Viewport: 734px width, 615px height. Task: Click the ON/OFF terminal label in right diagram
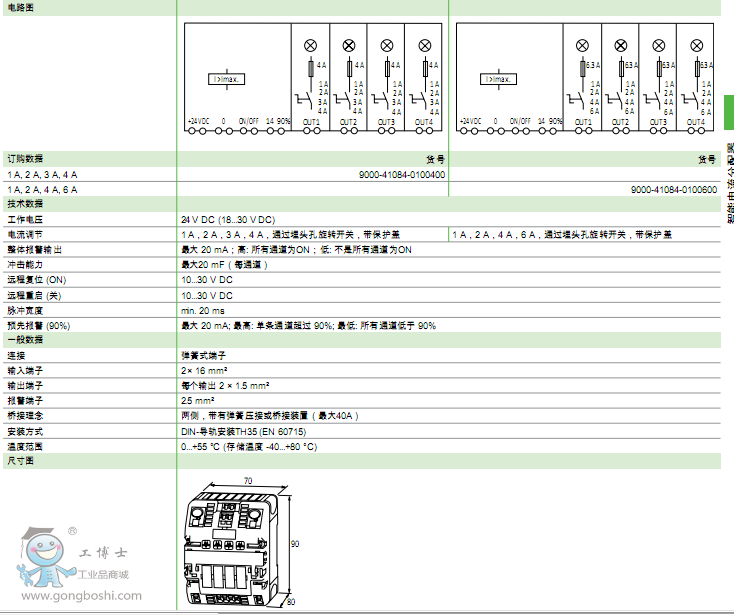(520, 121)
